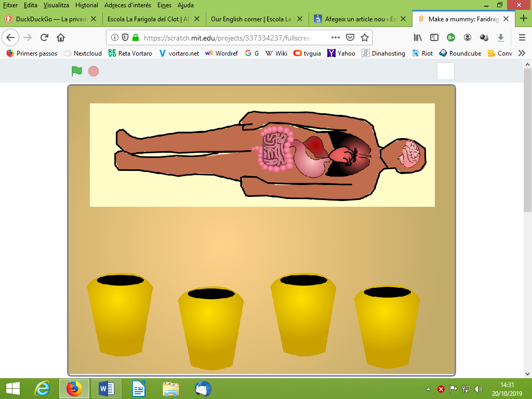Open Microsoft Word from the taskbar
The width and height of the screenshot is (532, 399).
pos(106,388)
